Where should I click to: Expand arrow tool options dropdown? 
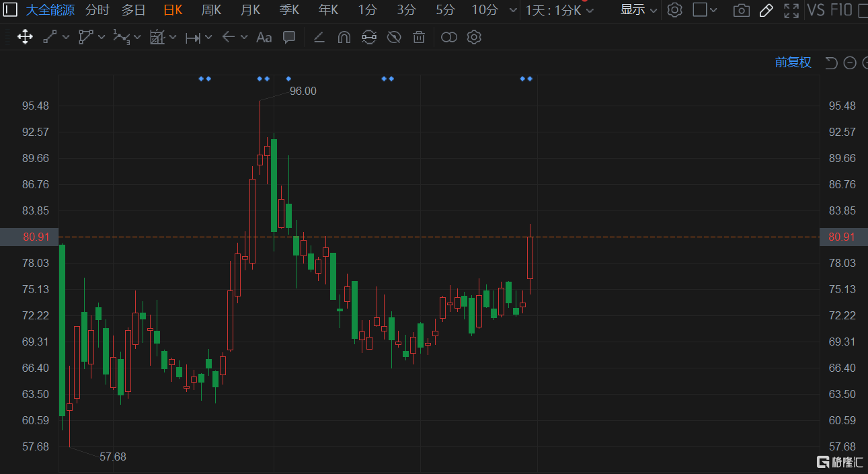243,38
